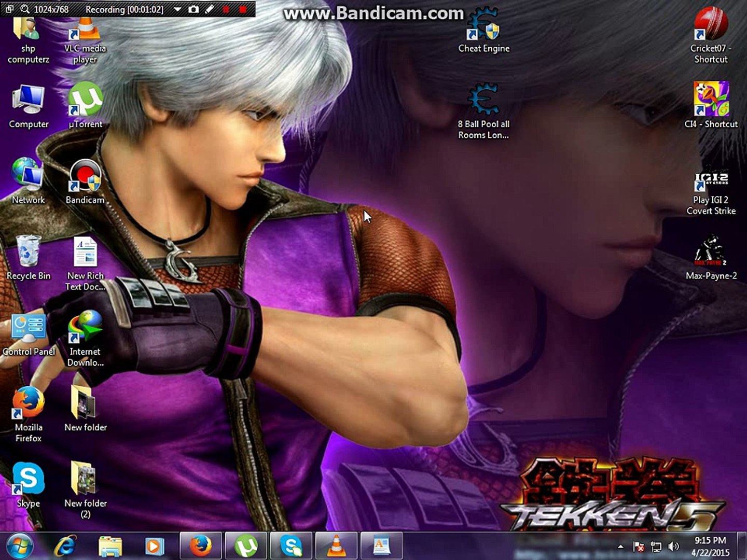
Task: Select the Control Panel desktop icon
Action: click(29, 334)
